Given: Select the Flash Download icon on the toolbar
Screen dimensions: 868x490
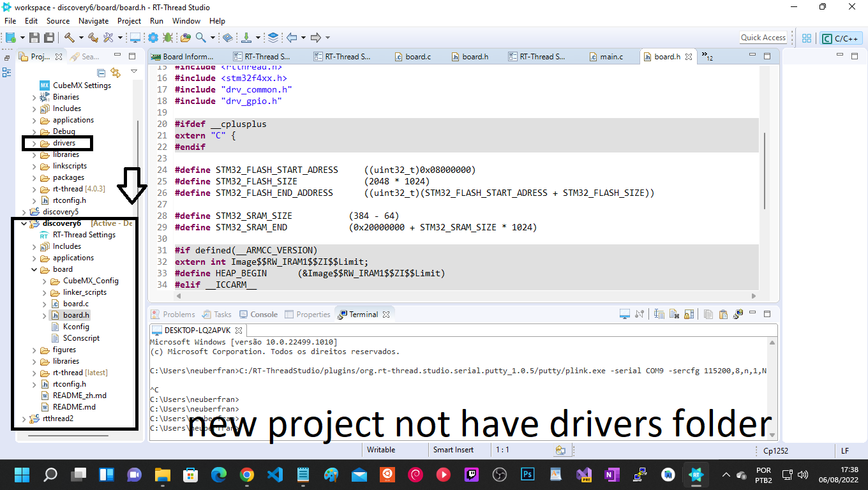Looking at the screenshot, I should click(x=245, y=38).
